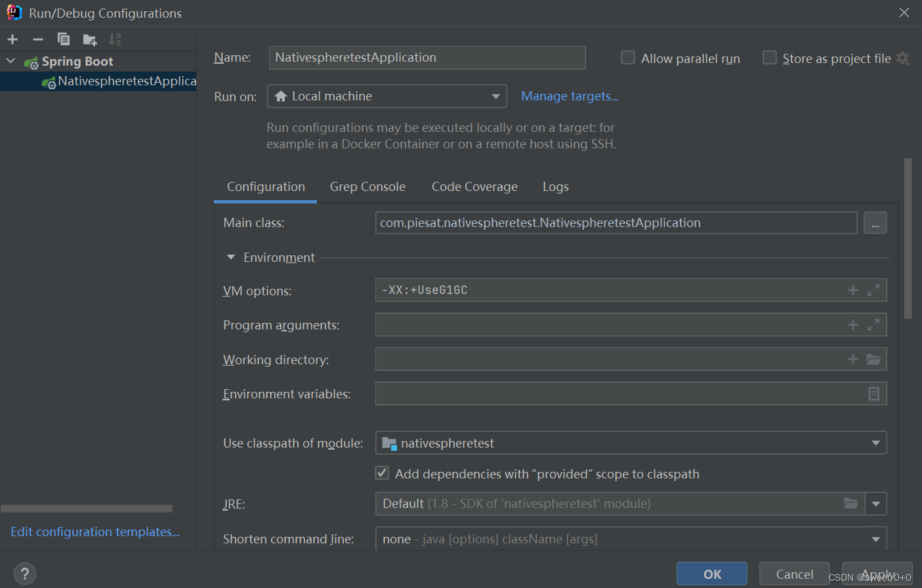
Task: Browse for JRE folder location
Action: pyautogui.click(x=851, y=503)
